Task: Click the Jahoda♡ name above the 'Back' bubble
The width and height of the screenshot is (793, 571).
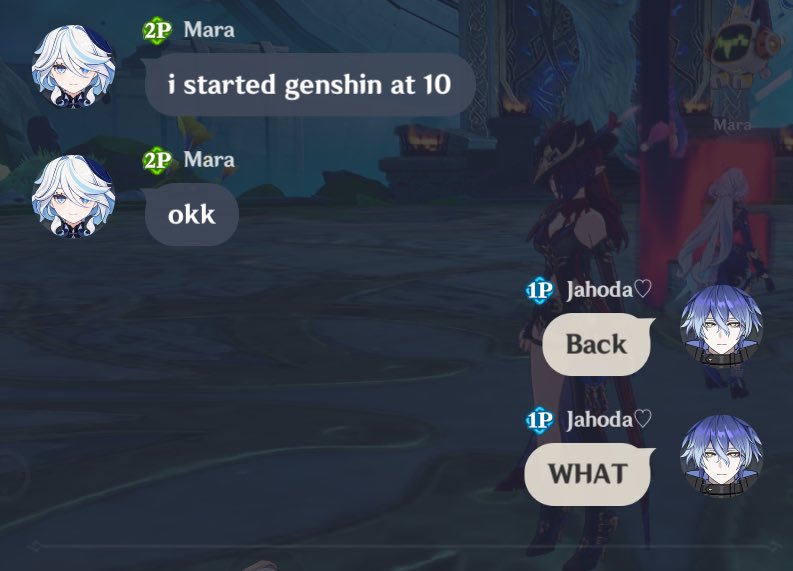Action: click(x=609, y=290)
